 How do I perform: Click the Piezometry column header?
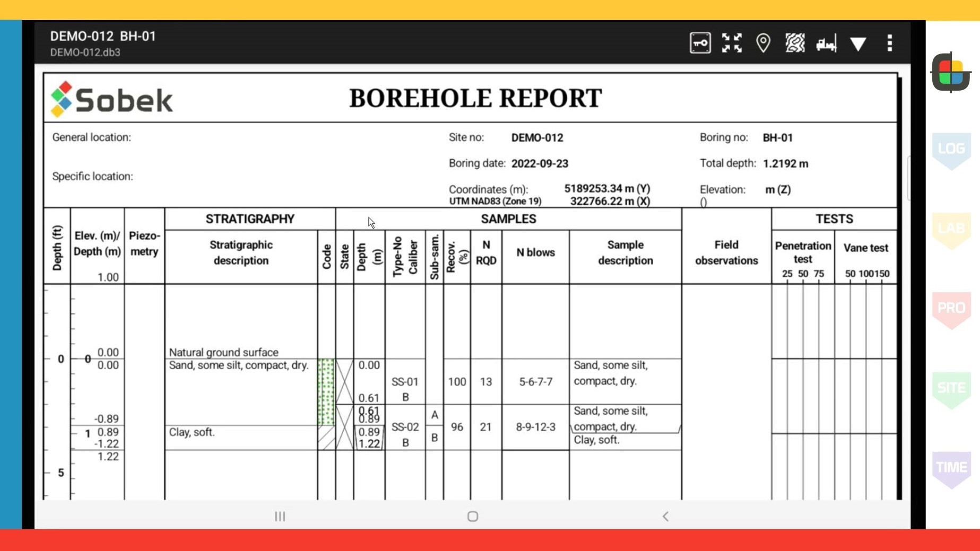(x=144, y=243)
